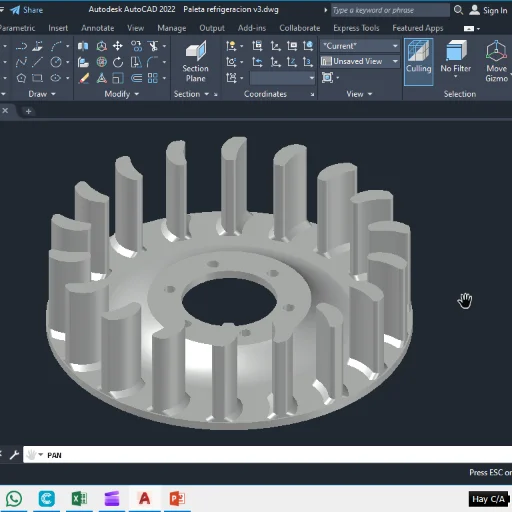Click the 3D Mirror tool icon
512x512 pixels.
83,46
